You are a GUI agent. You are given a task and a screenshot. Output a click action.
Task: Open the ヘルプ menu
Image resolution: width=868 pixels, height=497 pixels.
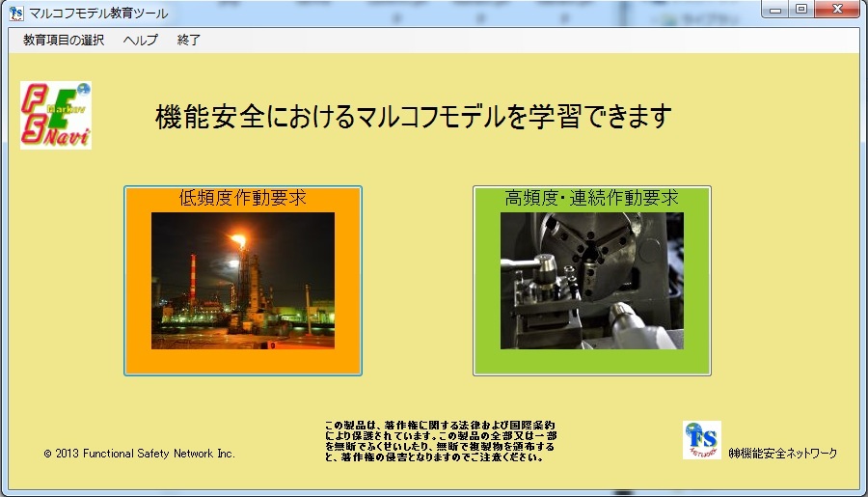pyautogui.click(x=140, y=40)
